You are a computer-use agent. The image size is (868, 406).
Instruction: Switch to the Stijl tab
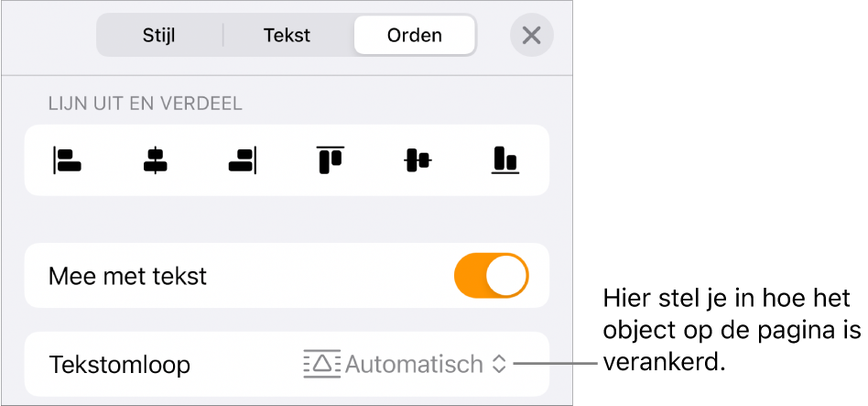click(x=158, y=36)
